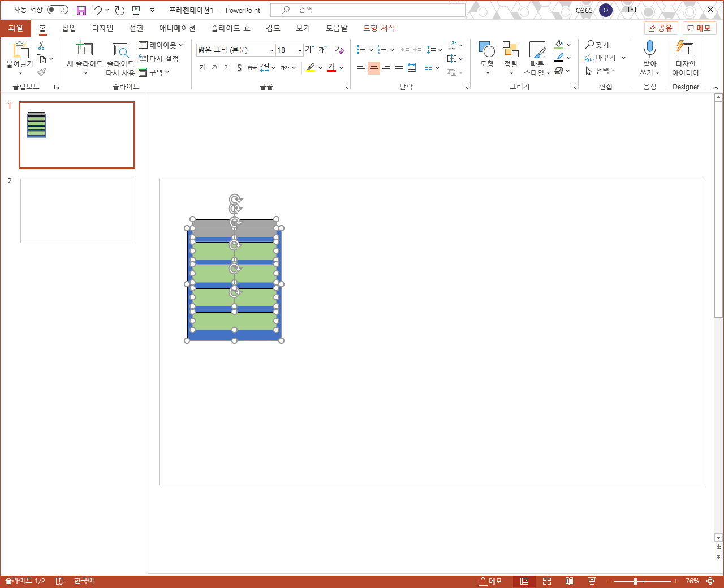This screenshot has height=588, width=724.
Task: Apply yellow text highlight color
Action: (x=311, y=68)
